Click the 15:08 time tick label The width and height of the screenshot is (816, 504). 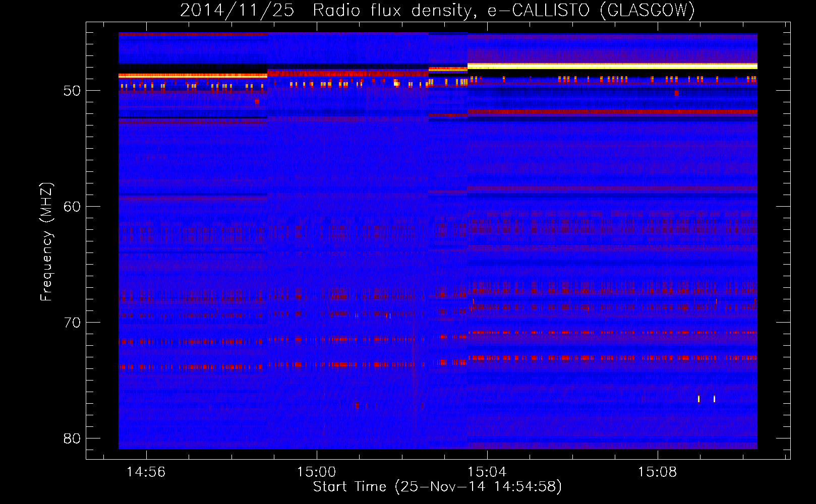(657, 472)
